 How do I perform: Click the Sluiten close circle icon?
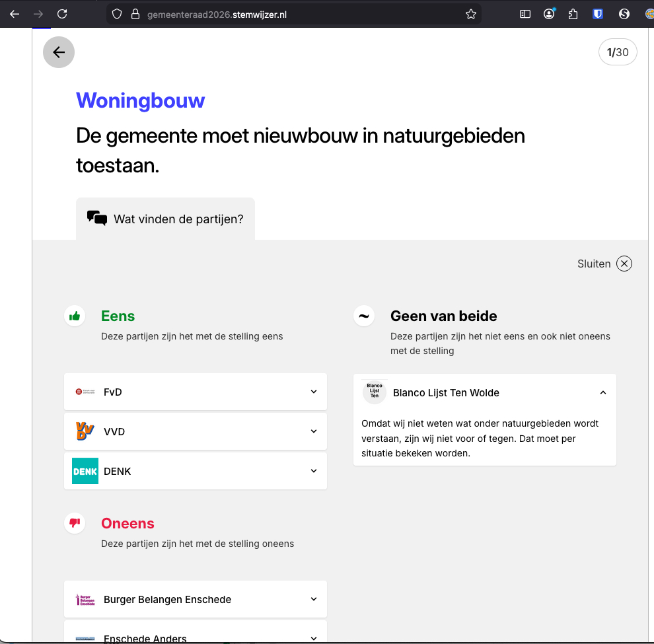click(x=624, y=264)
